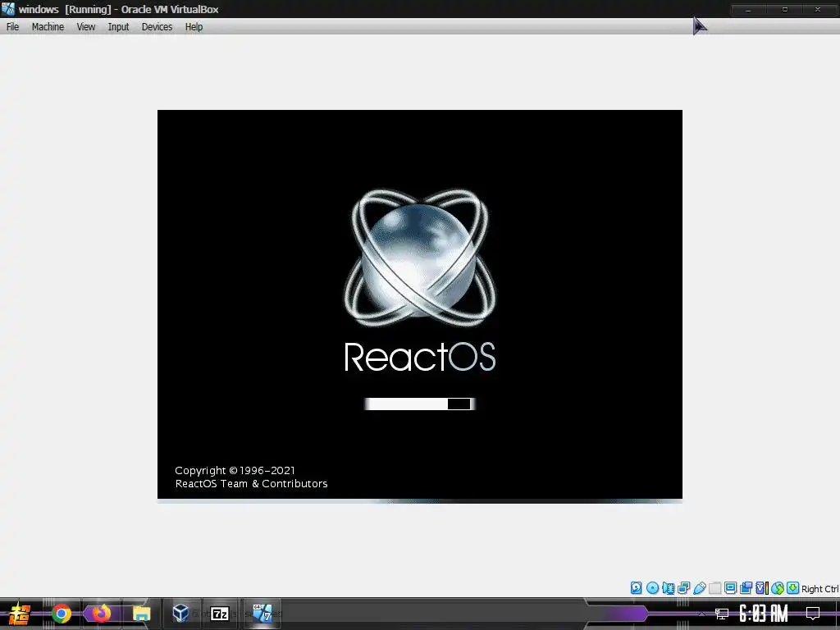Open the clock showing 6:03 AM

(x=764, y=614)
